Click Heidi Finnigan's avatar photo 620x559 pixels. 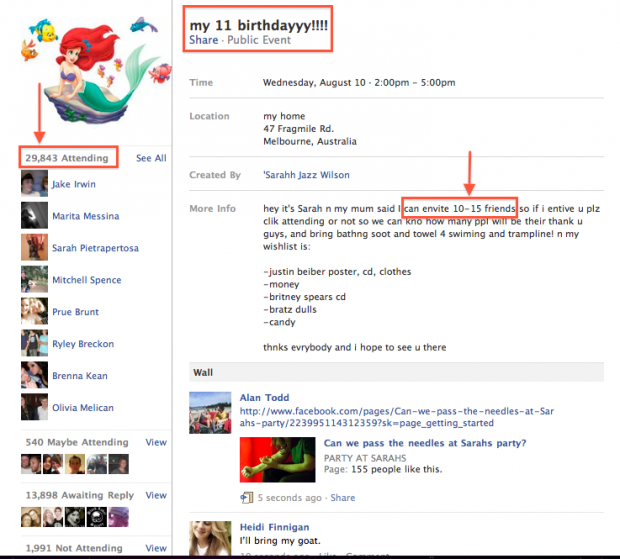[x=210, y=539]
